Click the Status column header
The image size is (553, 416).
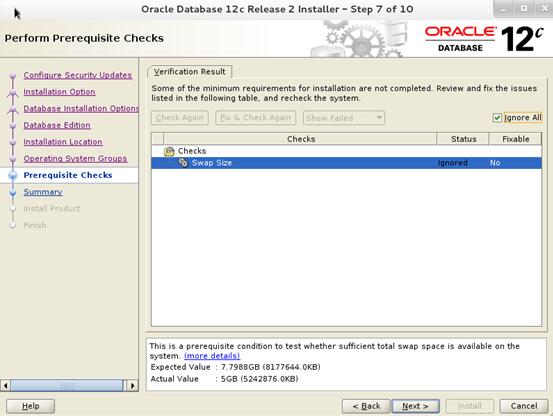[463, 139]
